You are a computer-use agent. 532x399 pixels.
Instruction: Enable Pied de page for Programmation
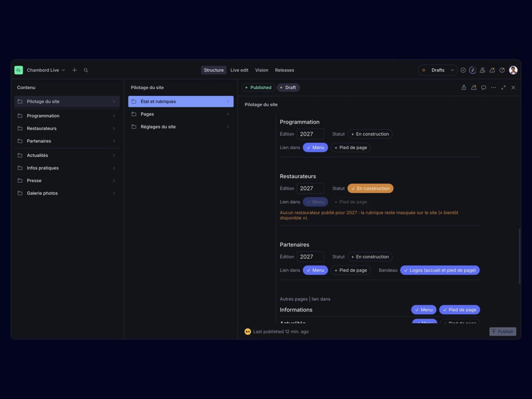tap(351, 148)
